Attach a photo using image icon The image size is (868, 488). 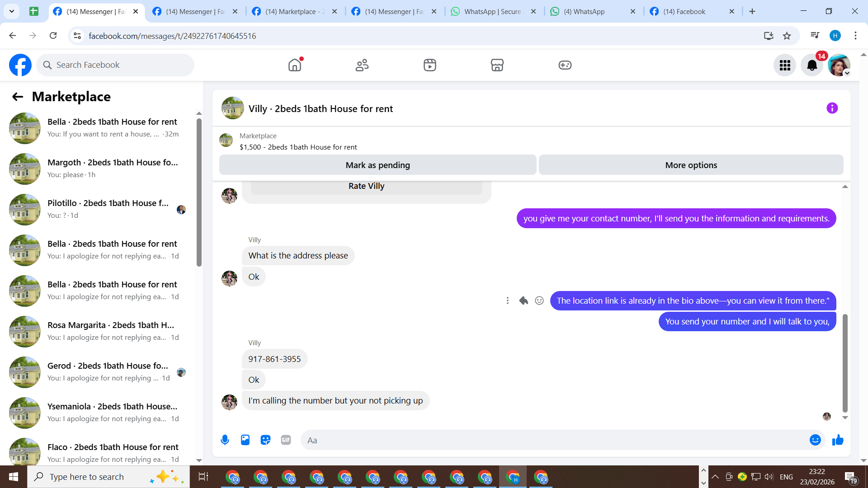245,440
